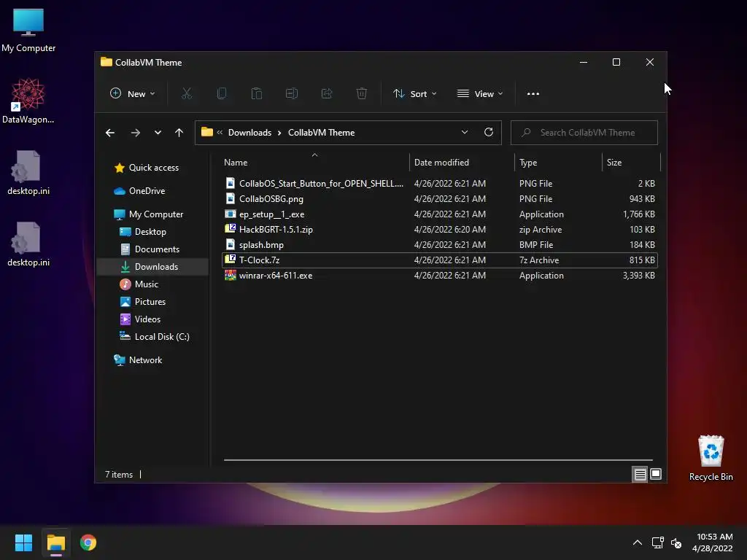Show hidden tray icons chevron

(638, 542)
